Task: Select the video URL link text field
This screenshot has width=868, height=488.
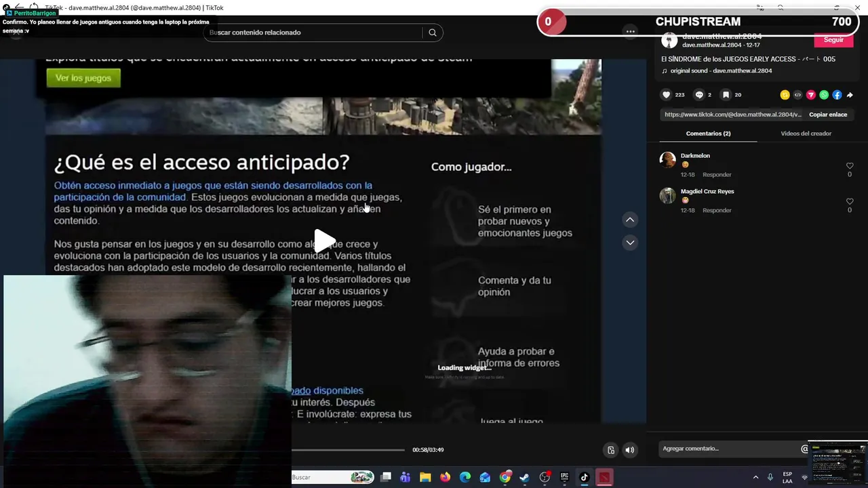Action: [x=732, y=115]
